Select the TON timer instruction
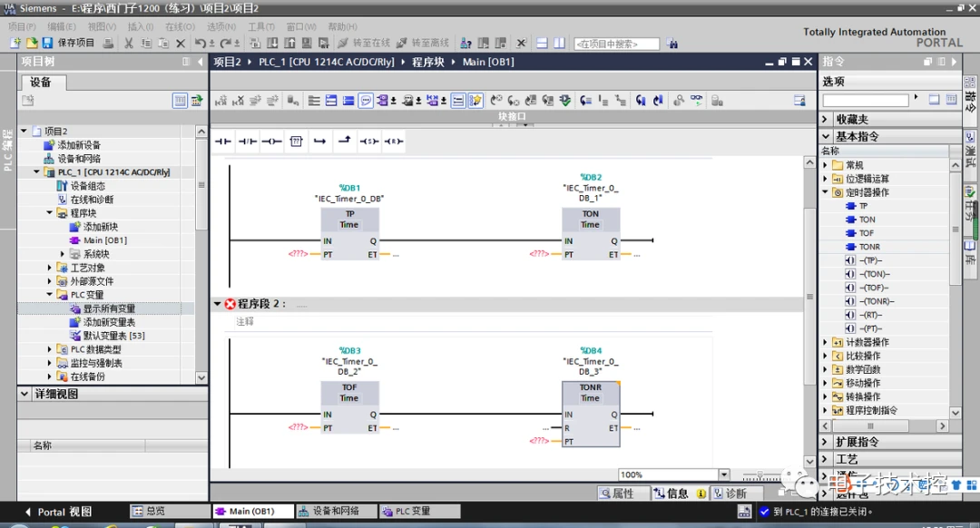Viewport: 980px width, 528px height. tap(867, 220)
